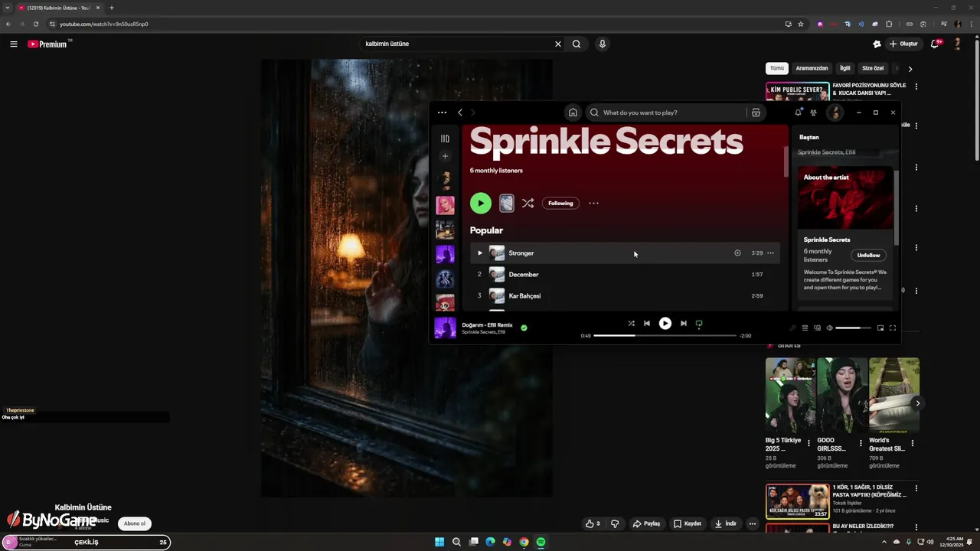Show next Shorts with the right arrow
The height and width of the screenshot is (551, 980).
[x=917, y=403]
